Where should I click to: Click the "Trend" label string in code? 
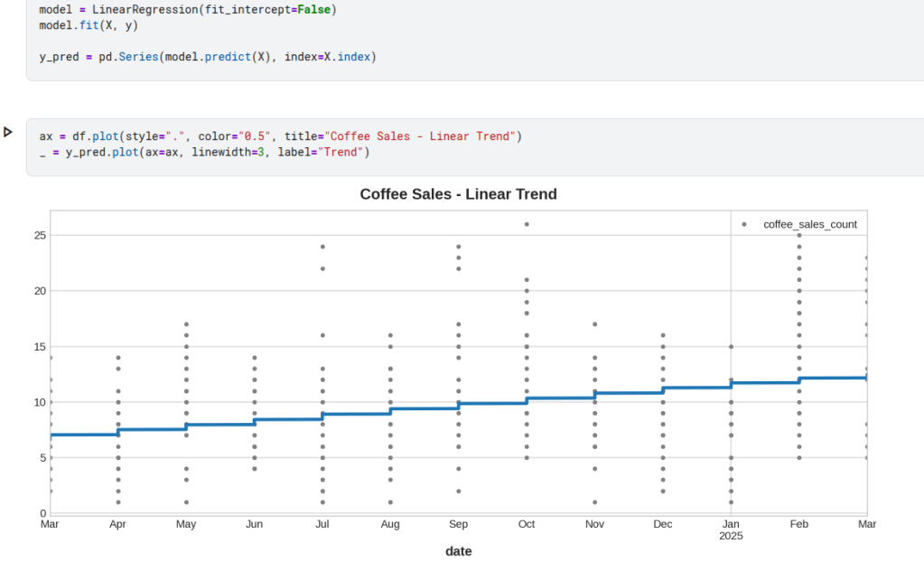pos(341,152)
